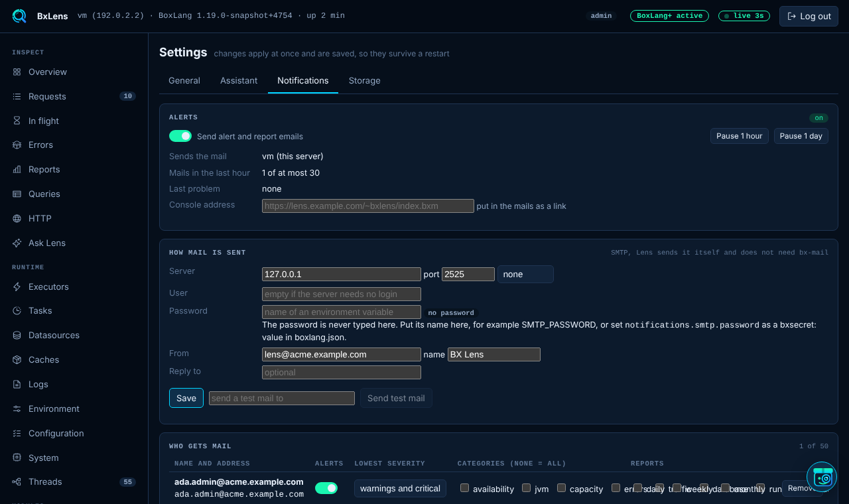Open Overview via its grid icon
The height and width of the screenshot is (504, 849).
pos(17,72)
